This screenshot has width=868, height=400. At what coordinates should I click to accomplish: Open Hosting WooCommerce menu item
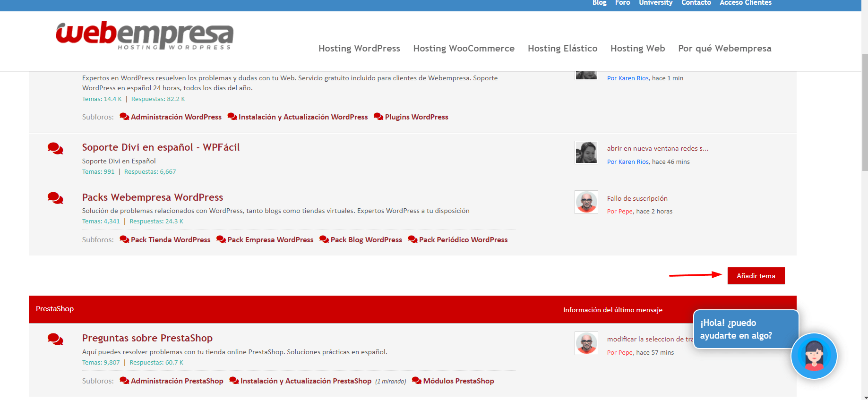[x=464, y=48]
